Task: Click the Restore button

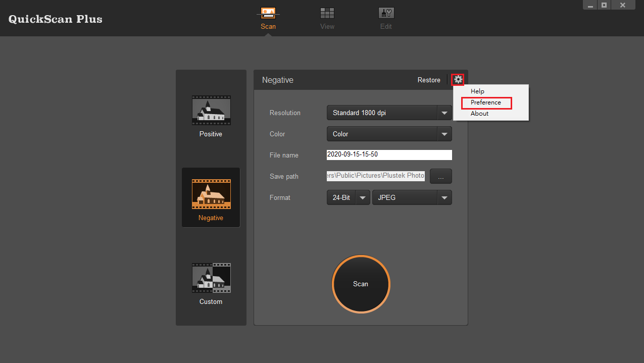Action: click(429, 80)
